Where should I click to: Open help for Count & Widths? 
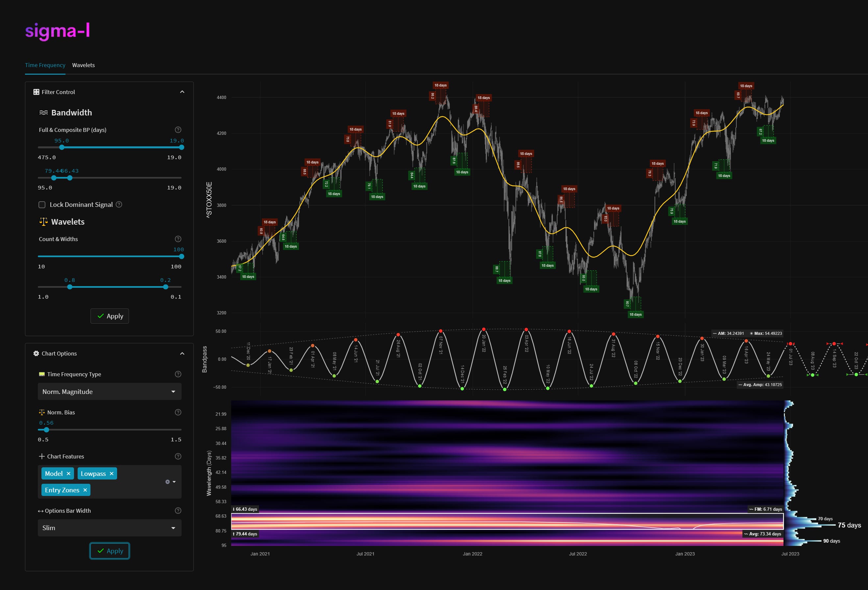[x=178, y=239]
